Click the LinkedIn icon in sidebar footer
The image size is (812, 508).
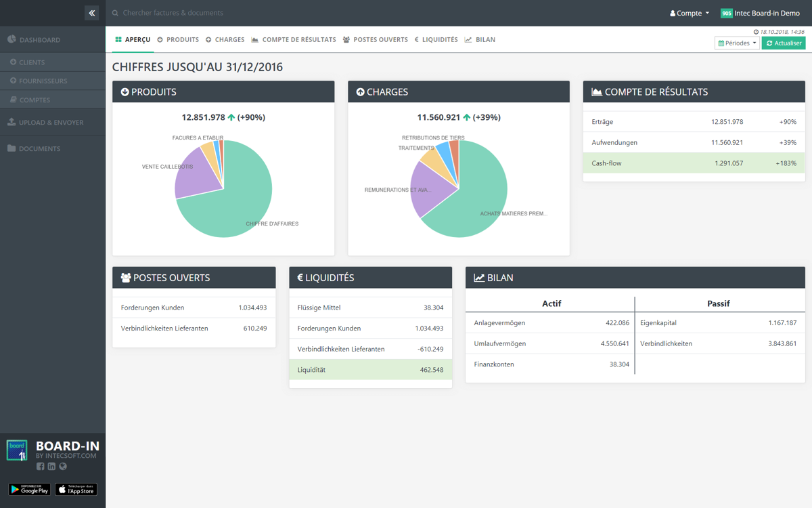pyautogui.click(x=51, y=466)
